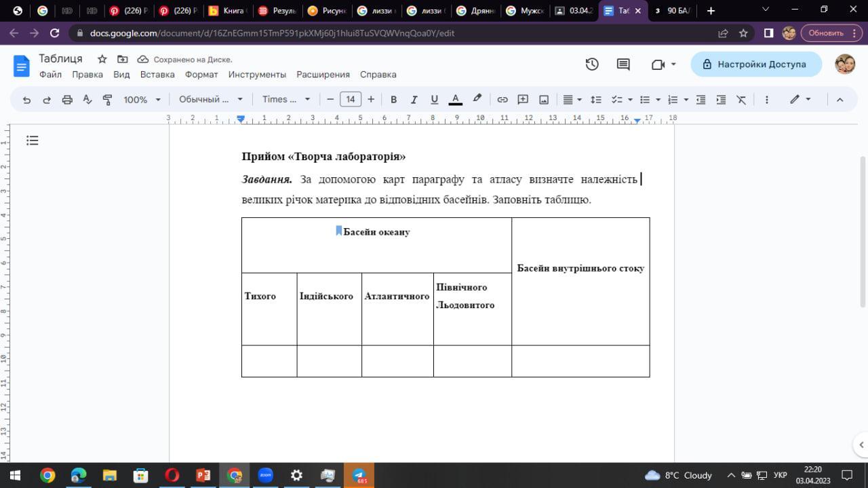This screenshot has width=868, height=488.
Task: Click the Undo arrow icon
Action: tap(27, 100)
